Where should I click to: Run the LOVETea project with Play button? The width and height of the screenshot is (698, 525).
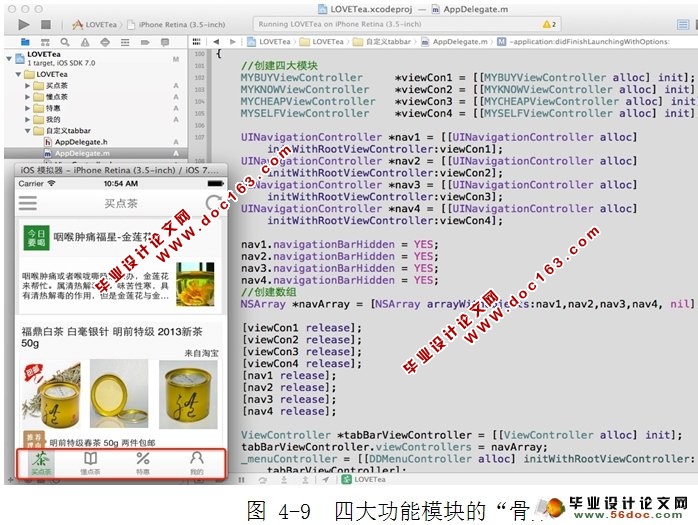click(24, 24)
